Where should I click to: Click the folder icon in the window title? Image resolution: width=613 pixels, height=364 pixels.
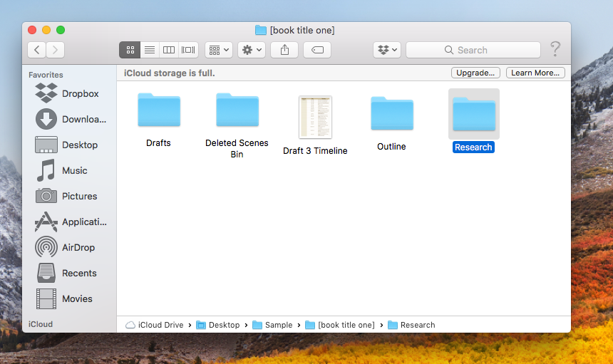(x=260, y=30)
